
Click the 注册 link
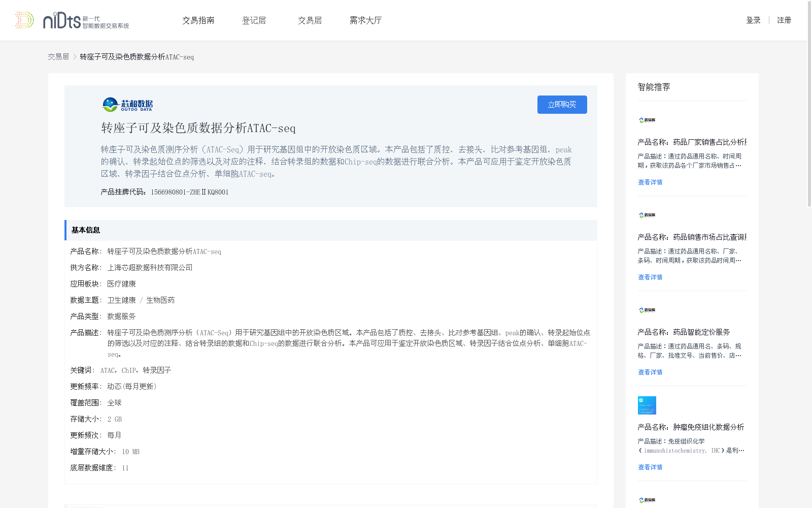tap(784, 20)
